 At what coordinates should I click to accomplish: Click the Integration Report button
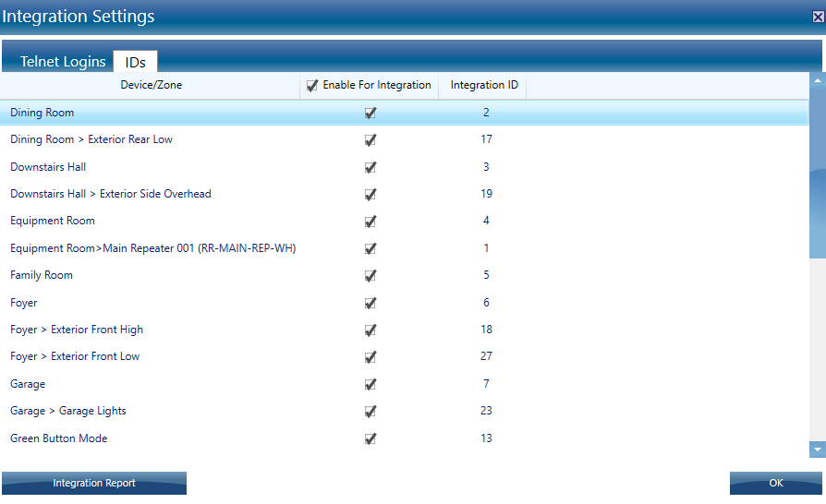94,483
